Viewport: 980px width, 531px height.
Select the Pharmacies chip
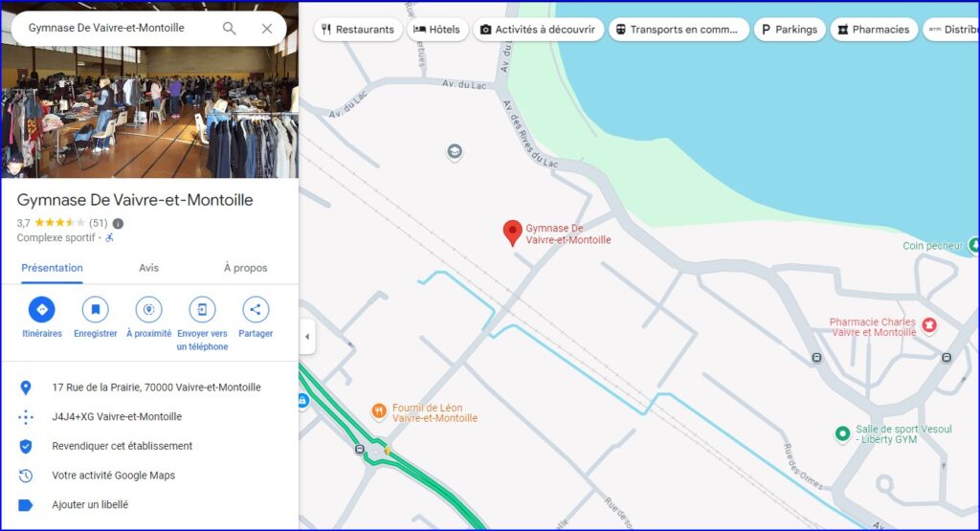click(x=874, y=30)
